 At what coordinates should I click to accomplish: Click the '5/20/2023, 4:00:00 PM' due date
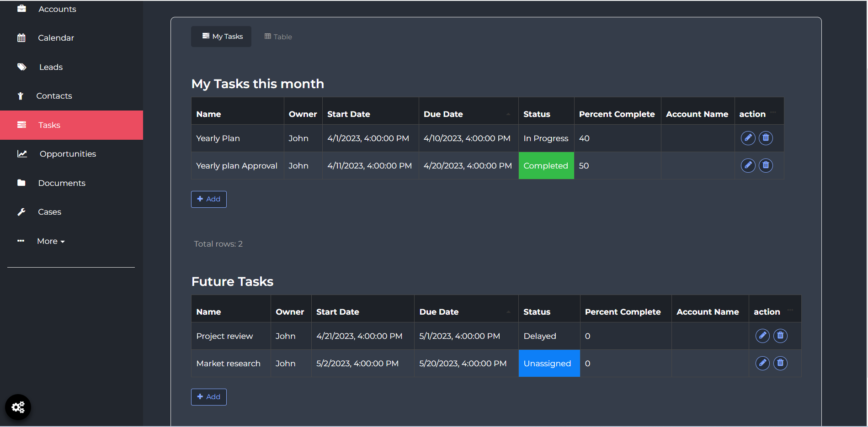point(463,364)
